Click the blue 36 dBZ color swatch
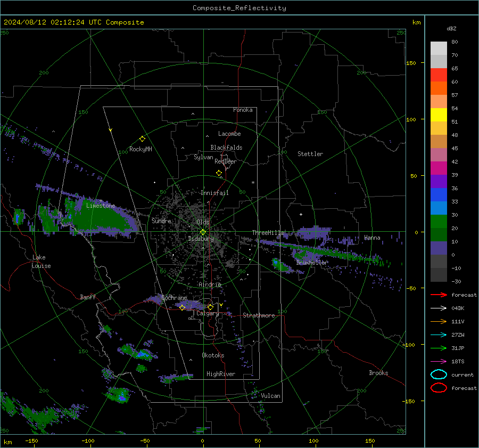 tap(439, 194)
